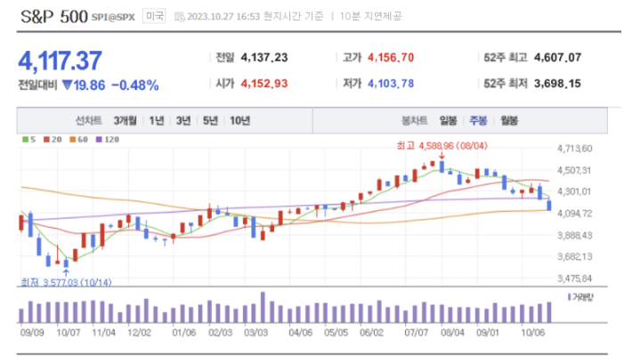Click the 4,094.72 y-axis price label

pyautogui.click(x=575, y=214)
